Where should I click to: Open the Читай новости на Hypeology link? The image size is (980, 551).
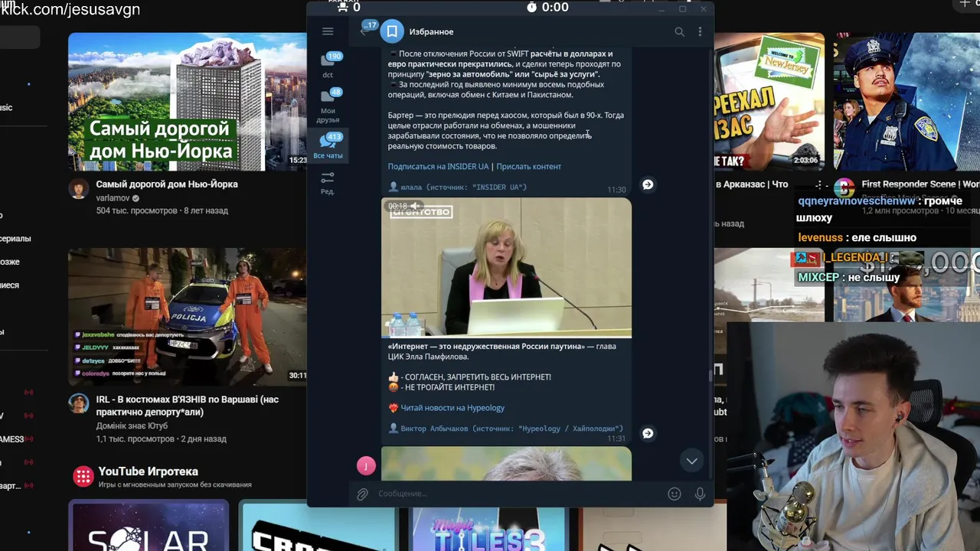tap(452, 408)
